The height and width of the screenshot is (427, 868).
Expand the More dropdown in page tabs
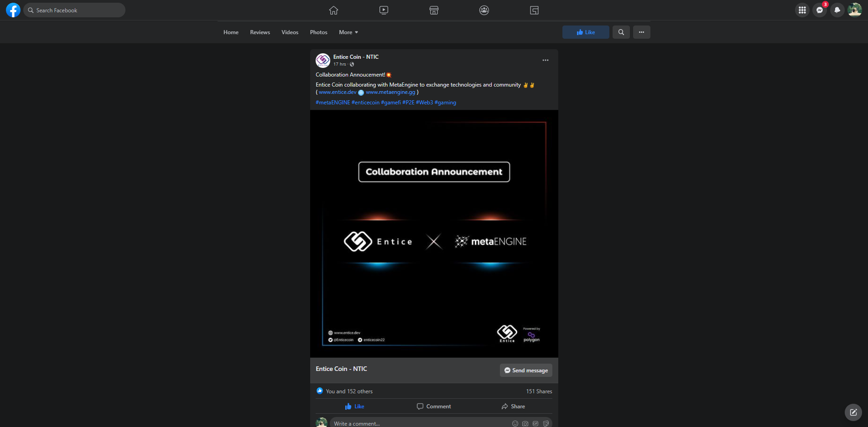(x=348, y=32)
